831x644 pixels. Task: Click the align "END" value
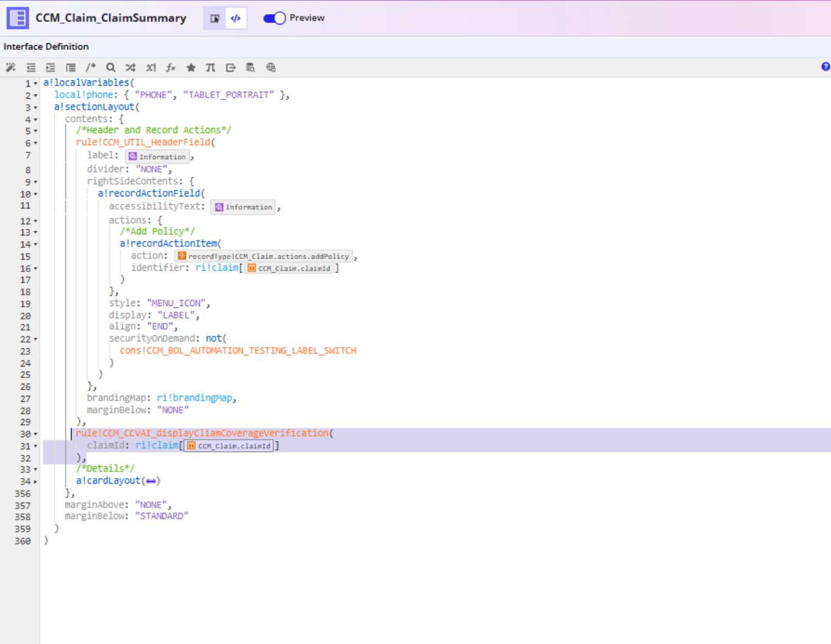click(160, 326)
